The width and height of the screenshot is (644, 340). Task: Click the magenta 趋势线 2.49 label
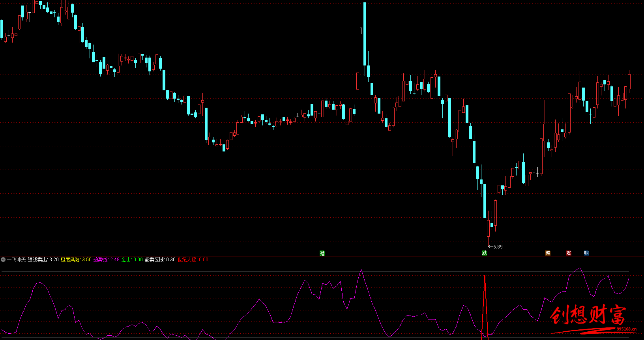[107, 260]
